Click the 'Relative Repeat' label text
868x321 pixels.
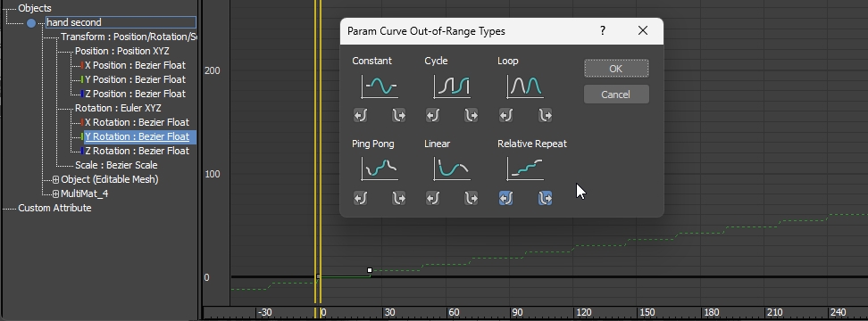532,144
